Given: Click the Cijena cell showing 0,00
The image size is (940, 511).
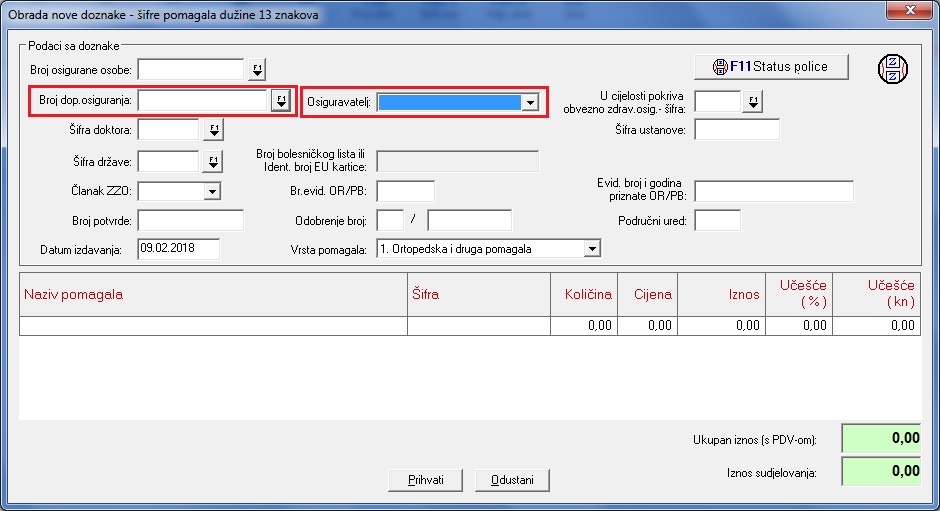Looking at the screenshot, I should pos(647,326).
